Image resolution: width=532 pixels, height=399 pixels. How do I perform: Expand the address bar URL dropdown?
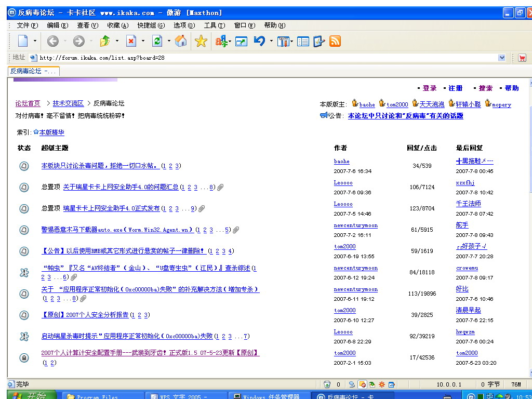[502, 58]
